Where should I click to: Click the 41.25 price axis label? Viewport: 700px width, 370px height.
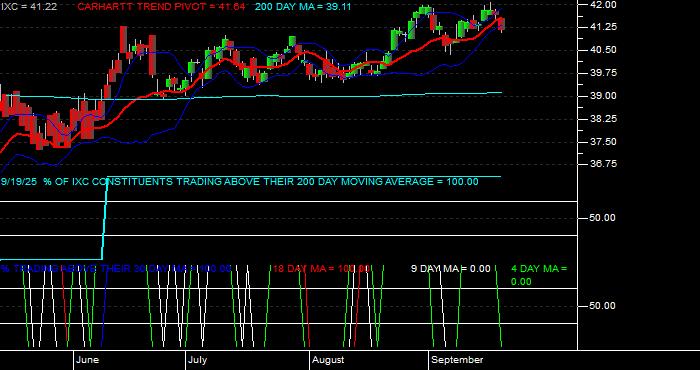point(604,27)
